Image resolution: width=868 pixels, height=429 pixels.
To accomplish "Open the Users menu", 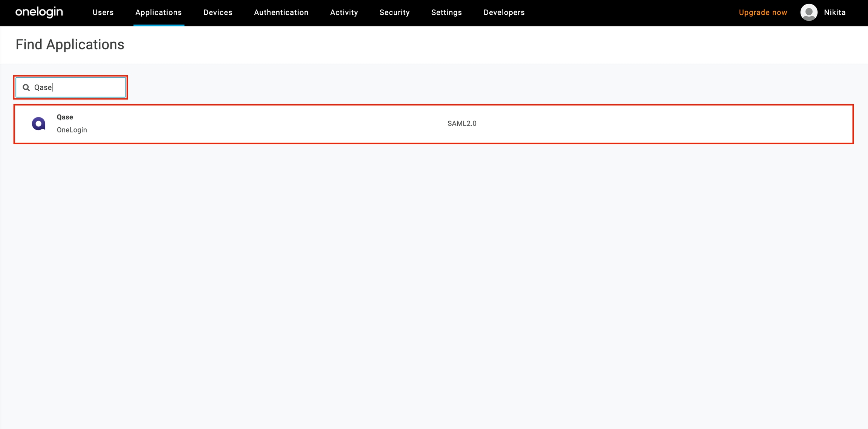I will point(103,12).
